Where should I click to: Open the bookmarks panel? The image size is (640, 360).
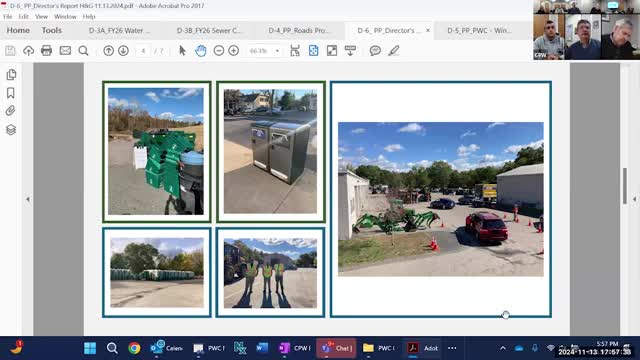coord(11,93)
